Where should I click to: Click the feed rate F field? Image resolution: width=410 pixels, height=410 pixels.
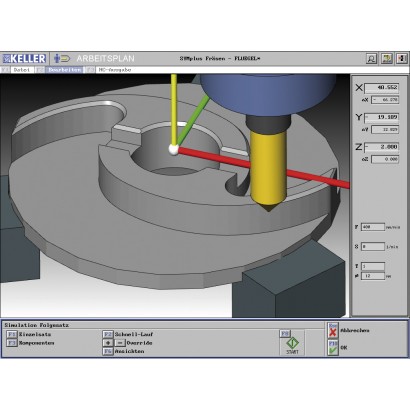click(373, 227)
